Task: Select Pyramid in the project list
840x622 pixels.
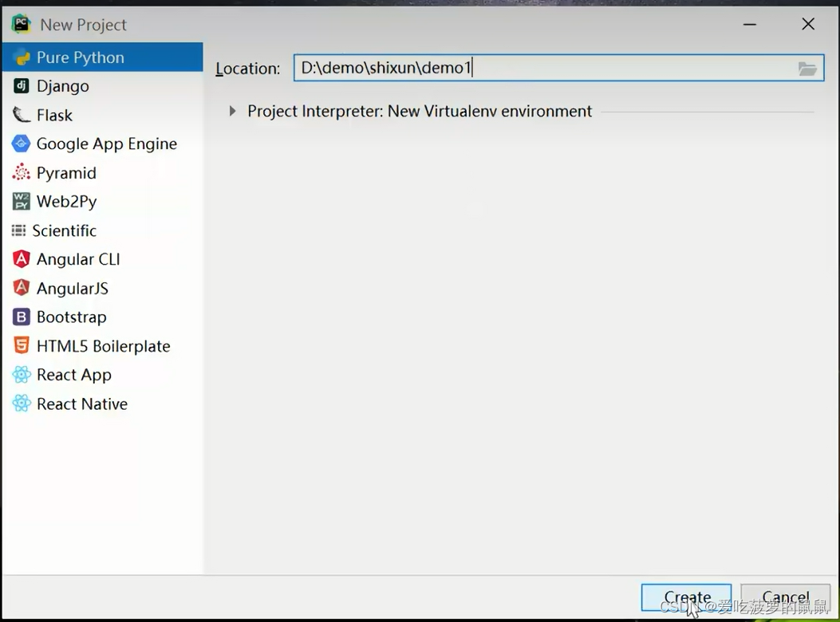Action: pos(102,172)
